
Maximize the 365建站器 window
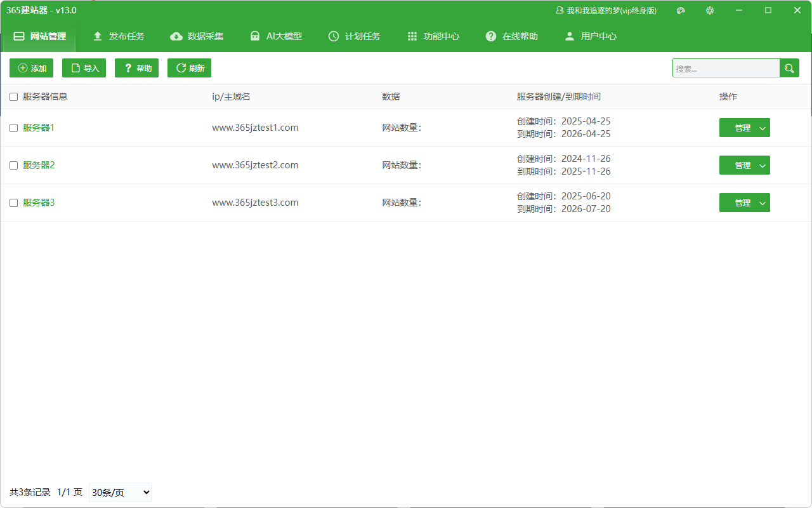pos(768,10)
